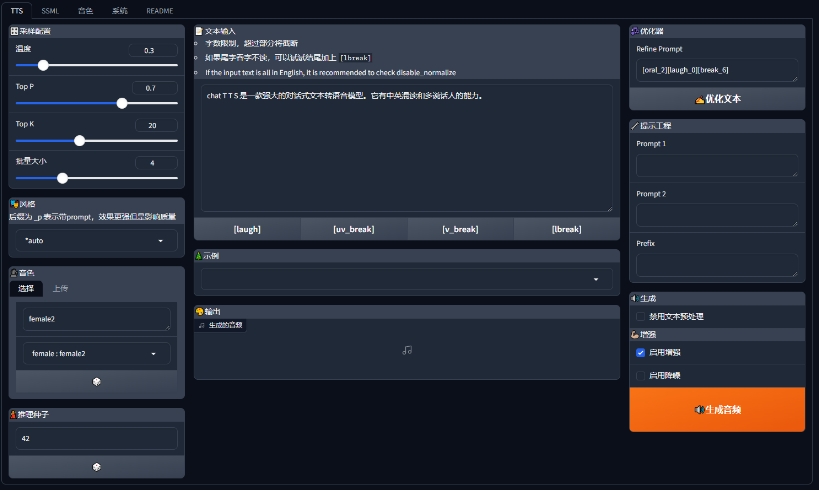Click the Top P slider
819x491 pixels.
click(97, 103)
